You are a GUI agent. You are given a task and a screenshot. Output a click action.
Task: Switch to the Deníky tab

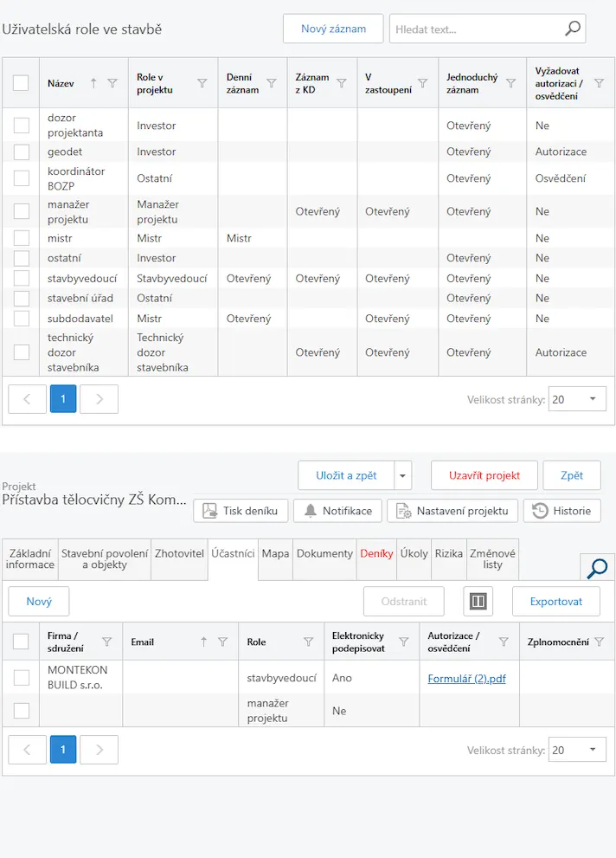(x=376, y=553)
